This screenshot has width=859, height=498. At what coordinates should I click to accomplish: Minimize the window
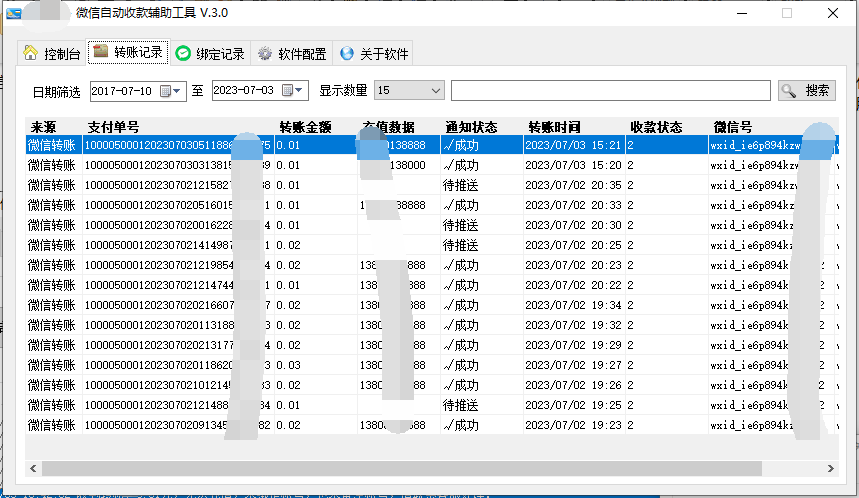coord(741,13)
